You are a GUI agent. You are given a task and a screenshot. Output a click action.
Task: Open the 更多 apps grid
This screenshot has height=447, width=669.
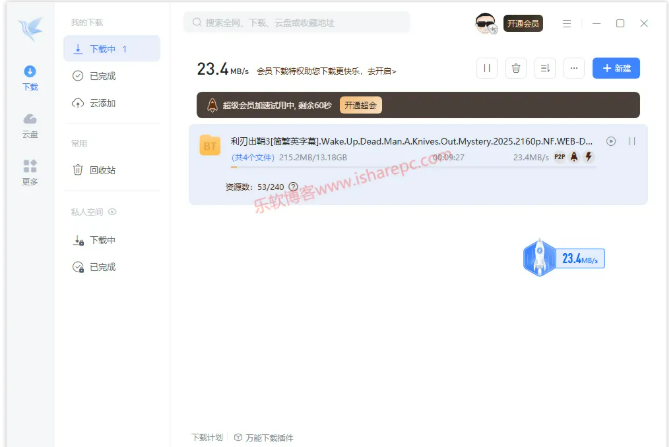(29, 172)
